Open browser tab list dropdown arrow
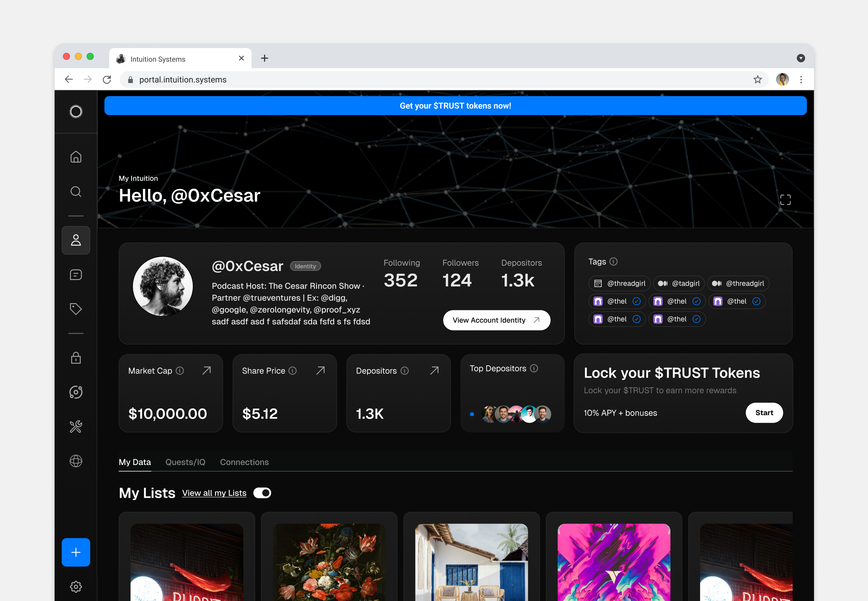The image size is (868, 601). coord(801,58)
